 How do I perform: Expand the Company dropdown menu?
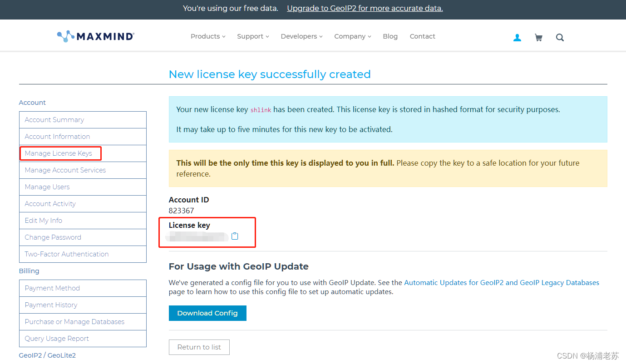pos(353,36)
